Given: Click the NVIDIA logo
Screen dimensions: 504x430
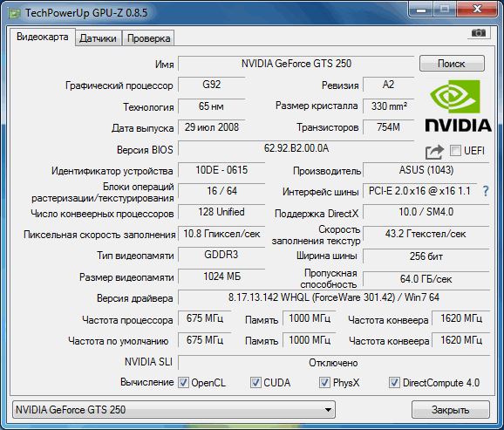Looking at the screenshot, I should point(458,106).
